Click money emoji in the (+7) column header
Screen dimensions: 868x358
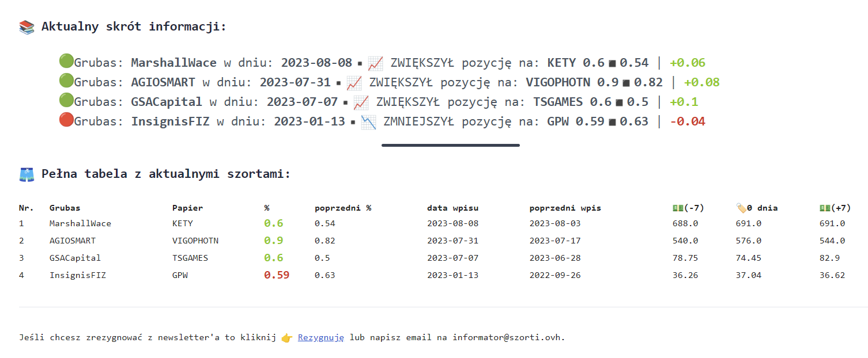click(x=824, y=208)
